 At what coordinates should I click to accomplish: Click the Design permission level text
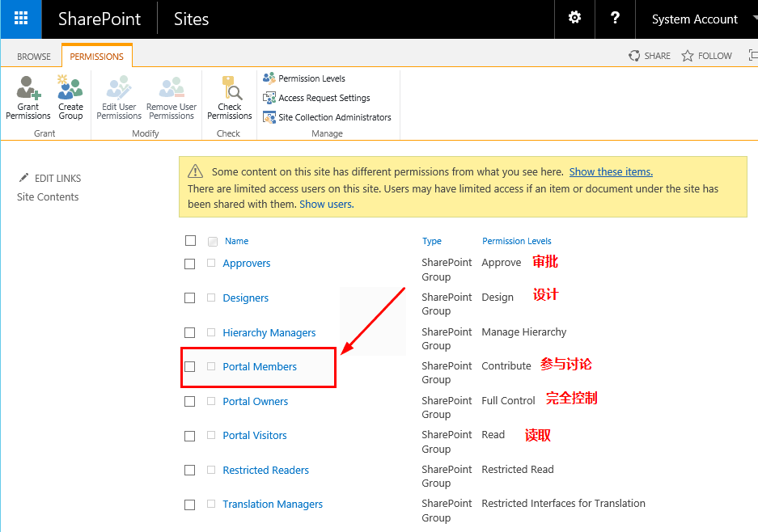point(498,298)
